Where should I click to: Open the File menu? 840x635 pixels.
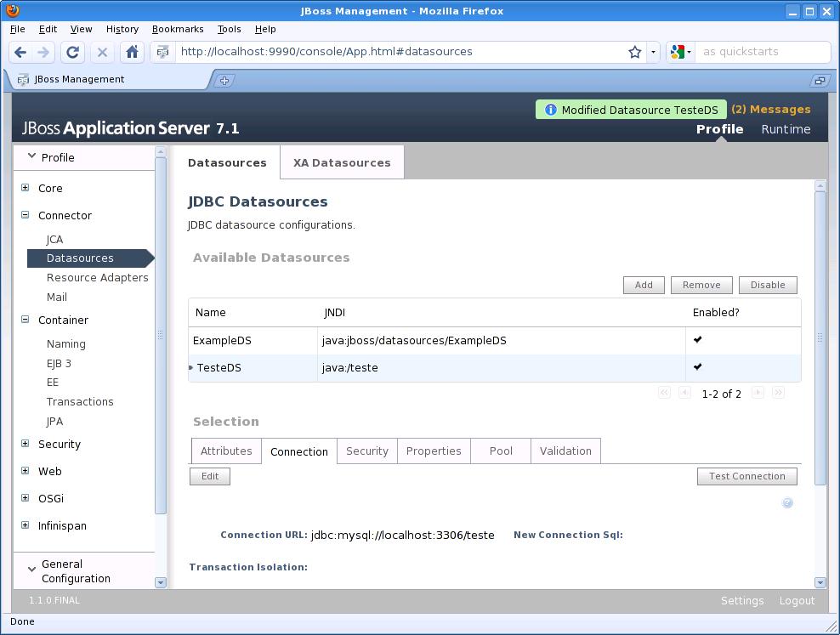(x=18, y=29)
